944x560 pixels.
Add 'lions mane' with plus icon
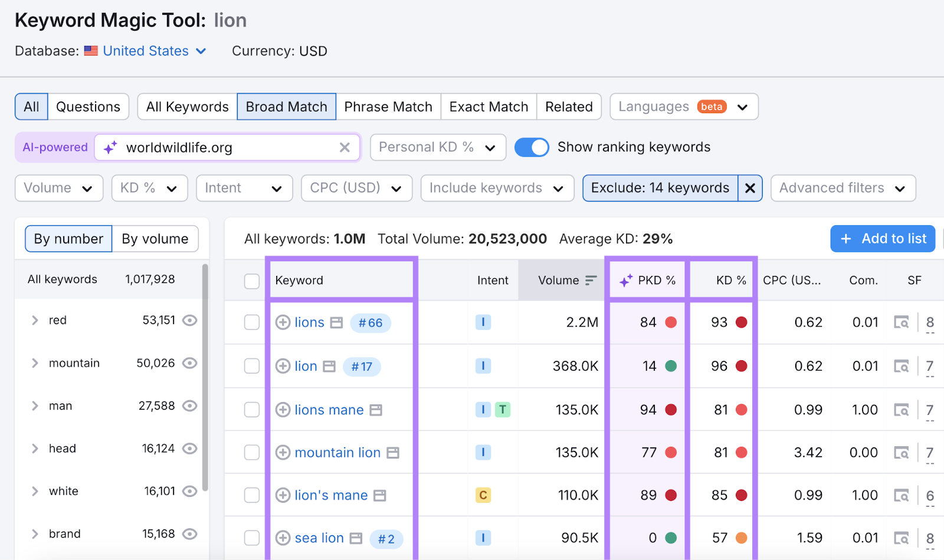[x=283, y=410]
